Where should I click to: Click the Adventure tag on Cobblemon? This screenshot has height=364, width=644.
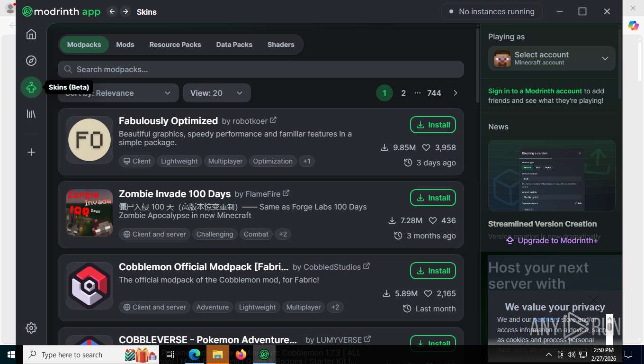point(213,307)
